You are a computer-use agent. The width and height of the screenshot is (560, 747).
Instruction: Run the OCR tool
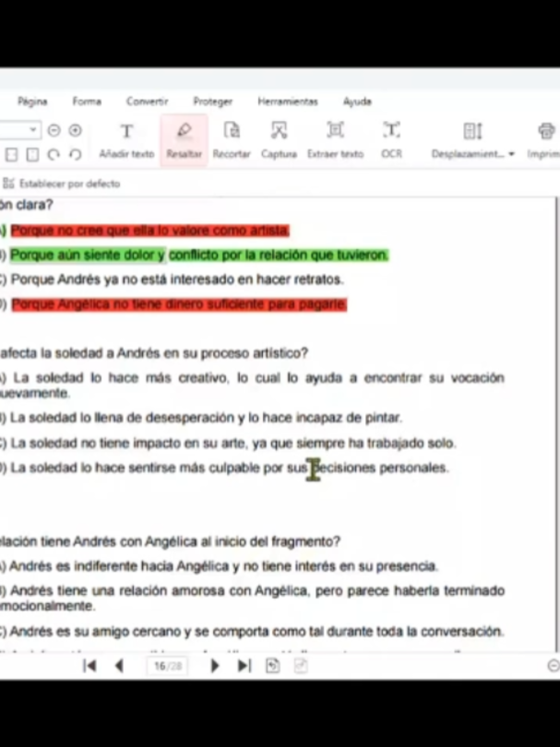391,140
